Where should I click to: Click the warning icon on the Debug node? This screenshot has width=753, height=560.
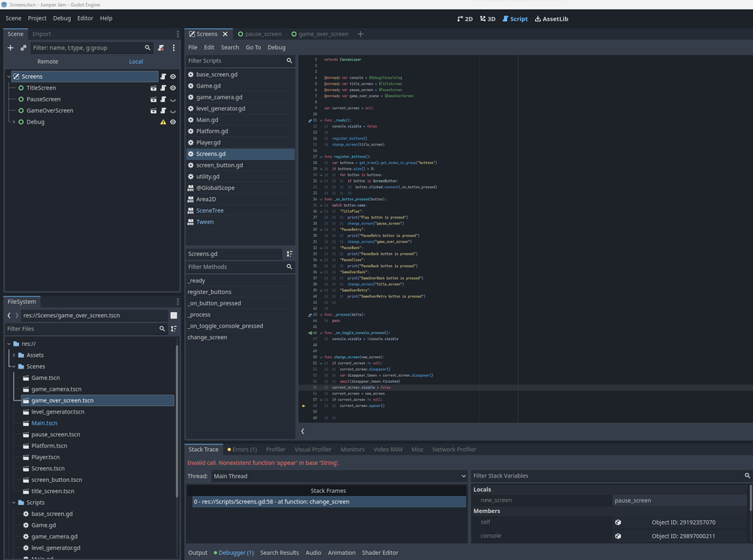162,121
